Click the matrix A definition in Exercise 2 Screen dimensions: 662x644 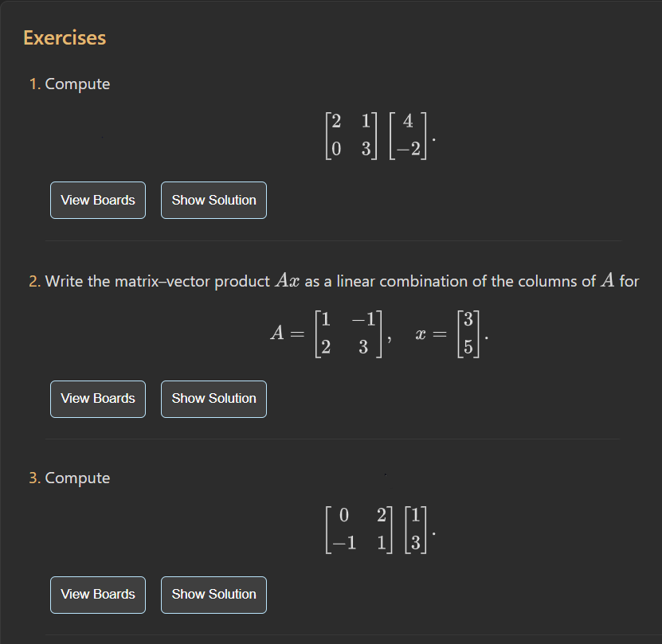(328, 333)
